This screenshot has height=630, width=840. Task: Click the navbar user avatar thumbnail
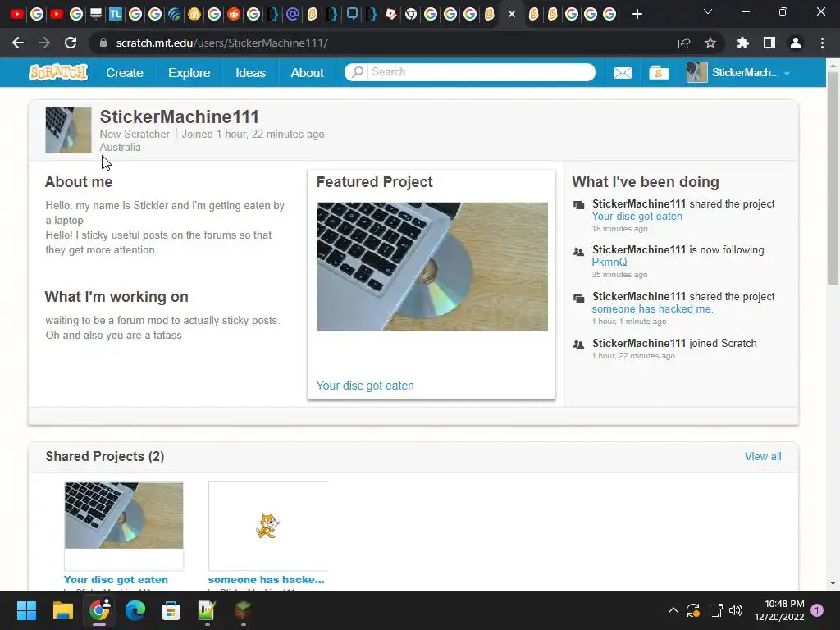(x=696, y=72)
